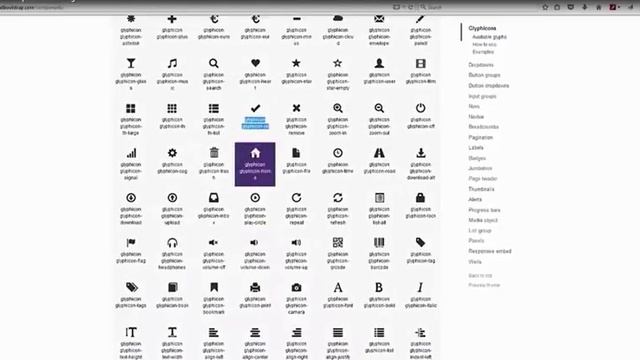Select the highlighted home glyphicon
Image resolution: width=640 pixels, height=360 pixels.
255,164
